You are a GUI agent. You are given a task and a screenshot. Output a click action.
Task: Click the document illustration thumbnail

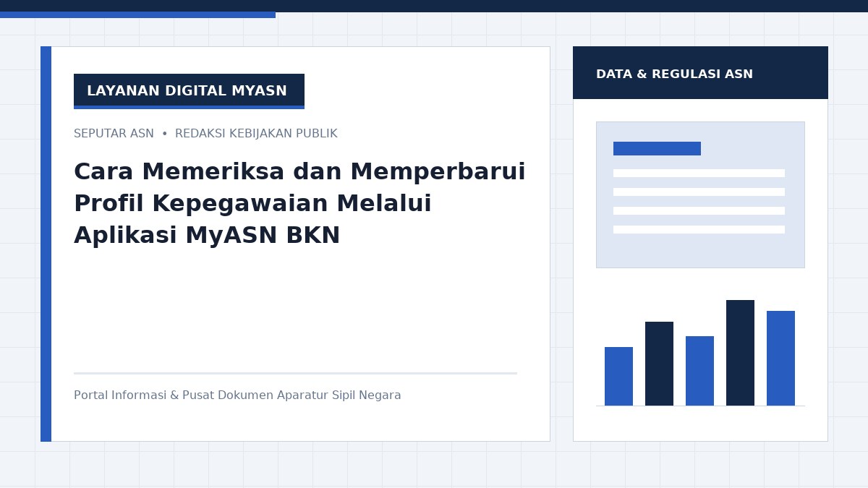click(x=700, y=194)
